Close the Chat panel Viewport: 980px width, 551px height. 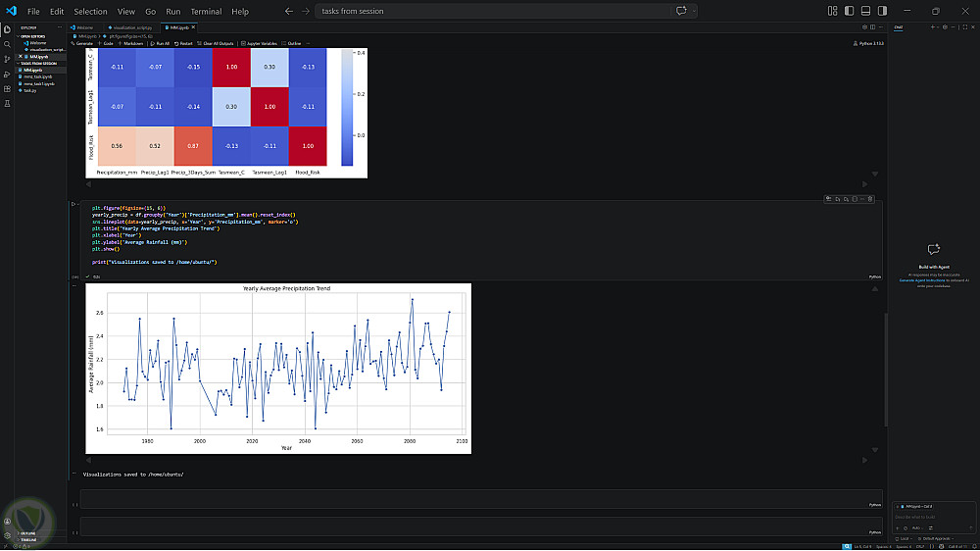pos(972,27)
